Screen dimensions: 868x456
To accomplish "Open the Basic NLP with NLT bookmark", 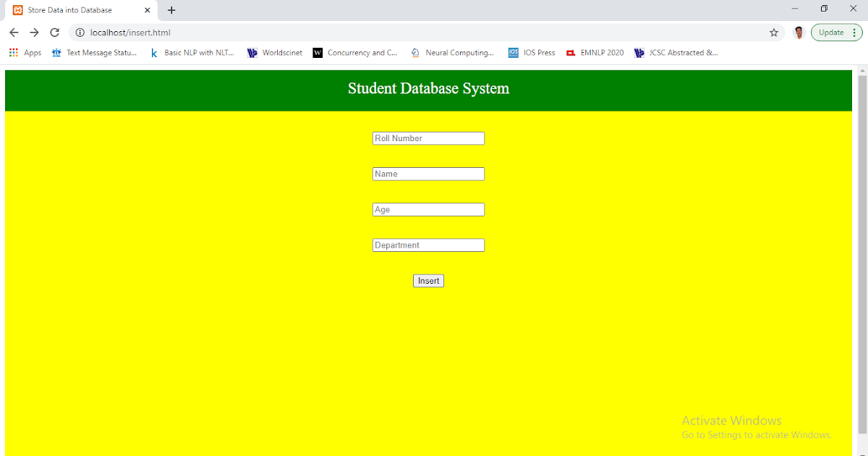I will pos(192,52).
